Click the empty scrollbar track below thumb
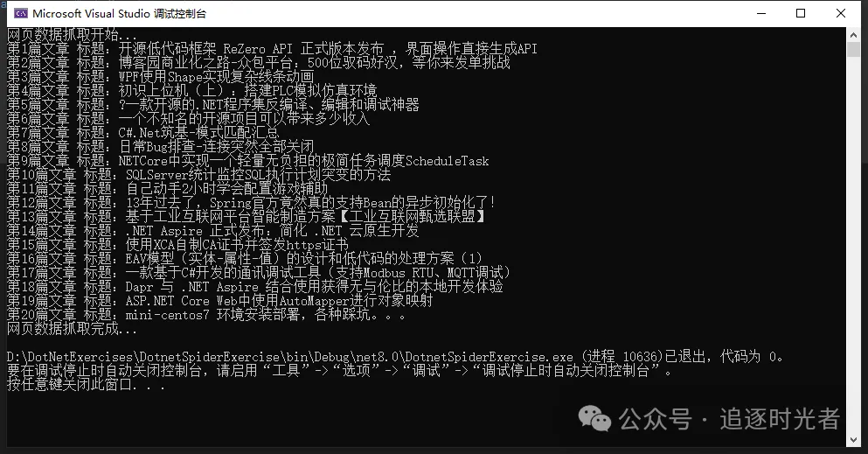The height and width of the screenshot is (454, 868). click(853, 243)
